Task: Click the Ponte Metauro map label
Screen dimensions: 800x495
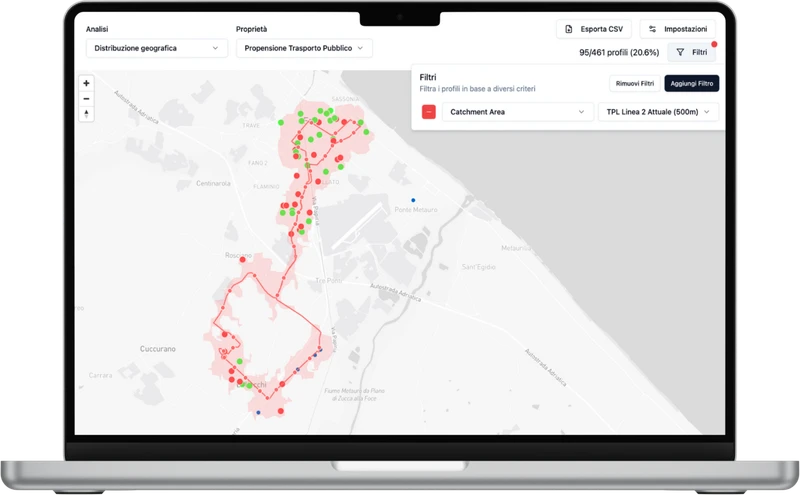Action: (416, 210)
